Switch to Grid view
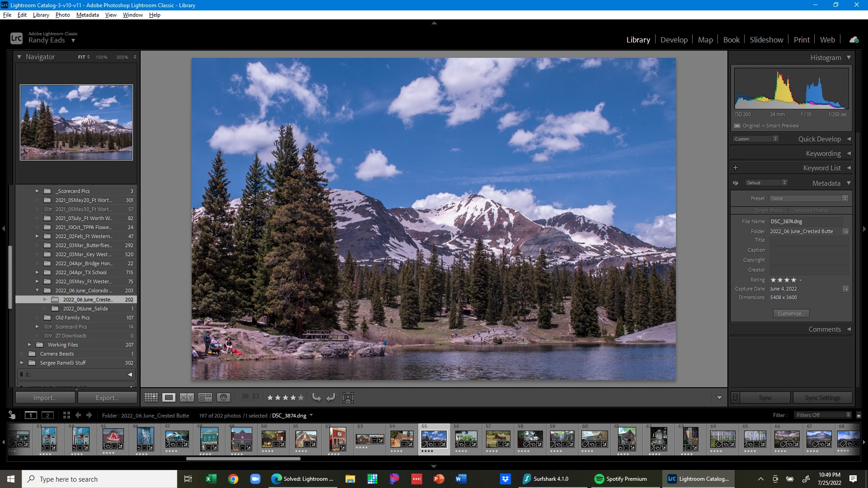This screenshot has width=868, height=488. 151,398
